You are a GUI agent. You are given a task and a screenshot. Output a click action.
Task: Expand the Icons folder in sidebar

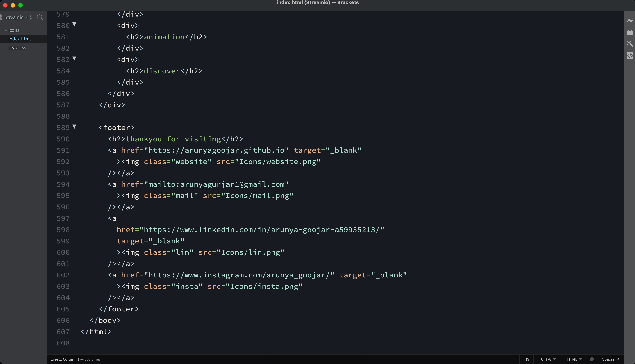click(x=6, y=30)
